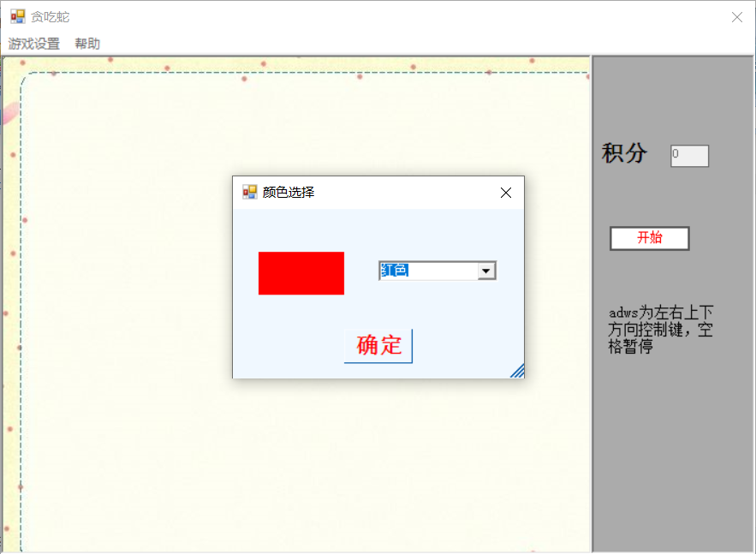The height and width of the screenshot is (554, 756).
Task: Click the red colour preview swatch
Action: coord(301,273)
